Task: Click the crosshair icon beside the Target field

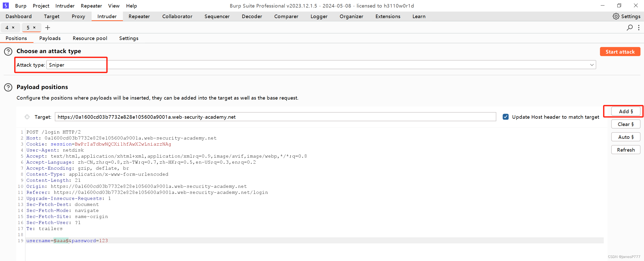Action: click(x=27, y=117)
